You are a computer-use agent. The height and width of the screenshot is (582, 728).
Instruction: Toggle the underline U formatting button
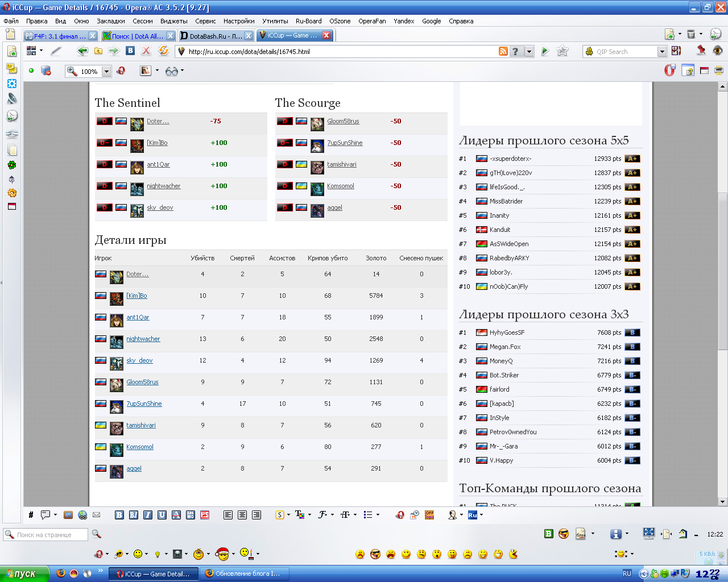pyautogui.click(x=162, y=515)
